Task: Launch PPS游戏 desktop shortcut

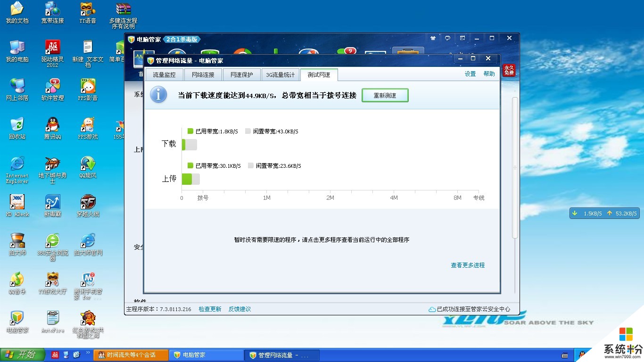Action: 88,128
